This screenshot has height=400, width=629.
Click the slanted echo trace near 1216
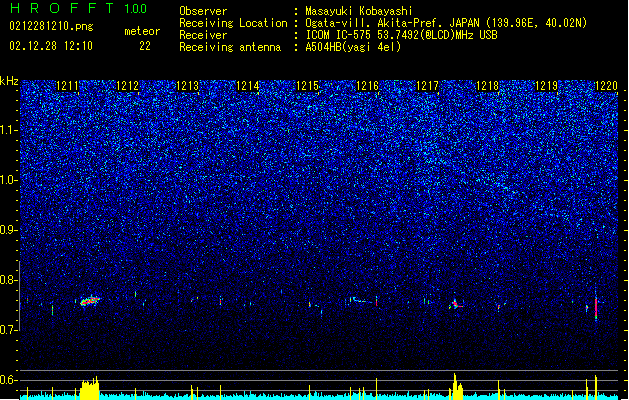point(363,300)
